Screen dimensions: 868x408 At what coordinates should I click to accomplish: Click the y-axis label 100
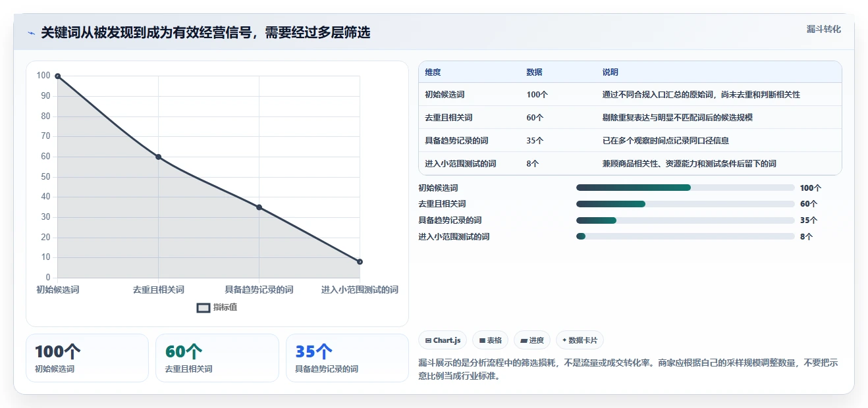[43, 76]
